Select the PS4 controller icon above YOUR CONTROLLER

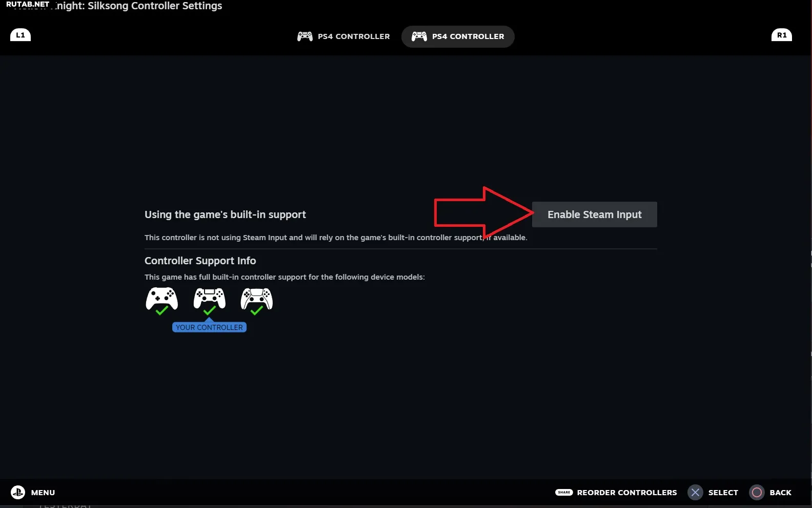tap(209, 298)
